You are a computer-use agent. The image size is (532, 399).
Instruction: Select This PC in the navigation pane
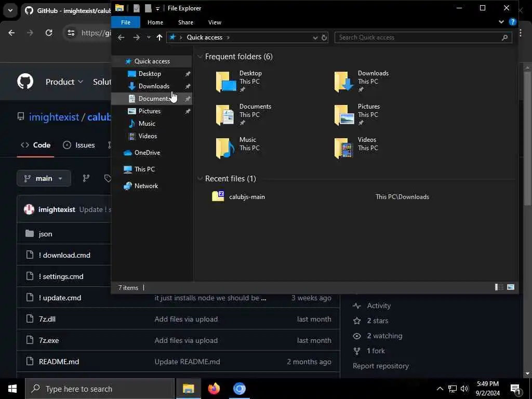144,169
